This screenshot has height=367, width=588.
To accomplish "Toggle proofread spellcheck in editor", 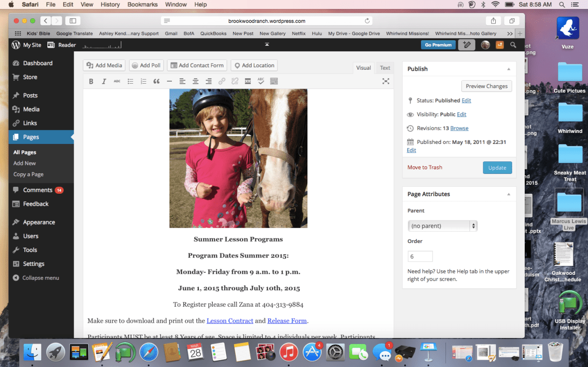I will [x=261, y=81].
